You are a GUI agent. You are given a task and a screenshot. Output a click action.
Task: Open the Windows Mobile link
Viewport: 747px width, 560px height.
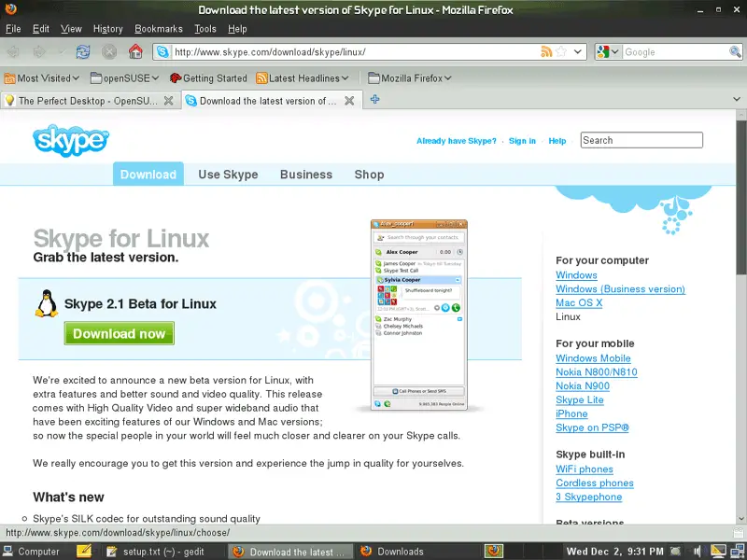click(x=593, y=358)
